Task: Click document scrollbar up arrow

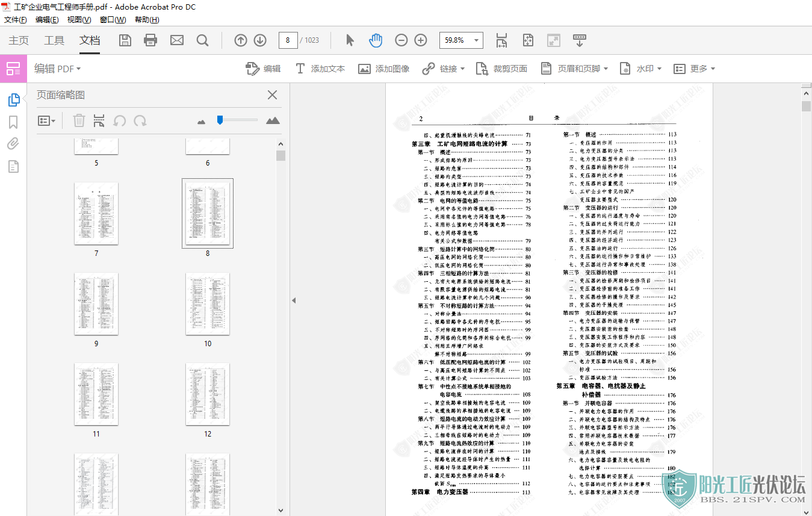Action: coord(807,93)
